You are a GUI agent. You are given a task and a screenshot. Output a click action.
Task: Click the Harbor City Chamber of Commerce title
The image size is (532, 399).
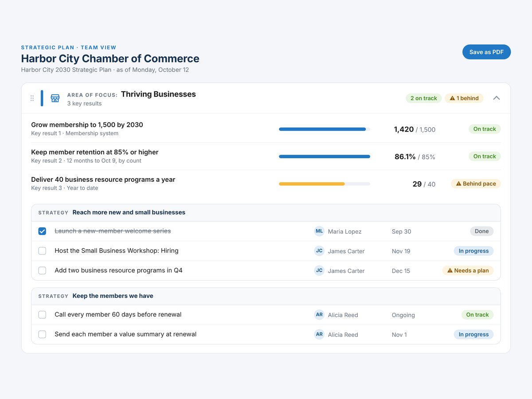110,59
